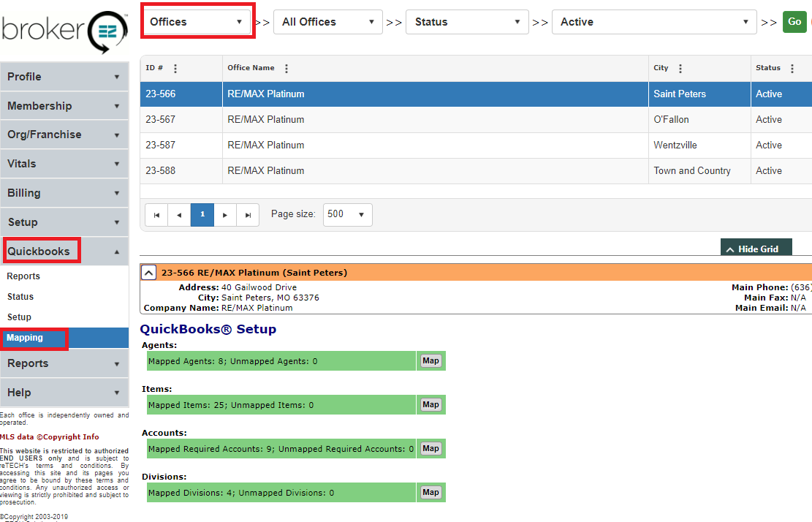Open the City column options menu
Screen dimensions: 812x522
(x=680, y=67)
